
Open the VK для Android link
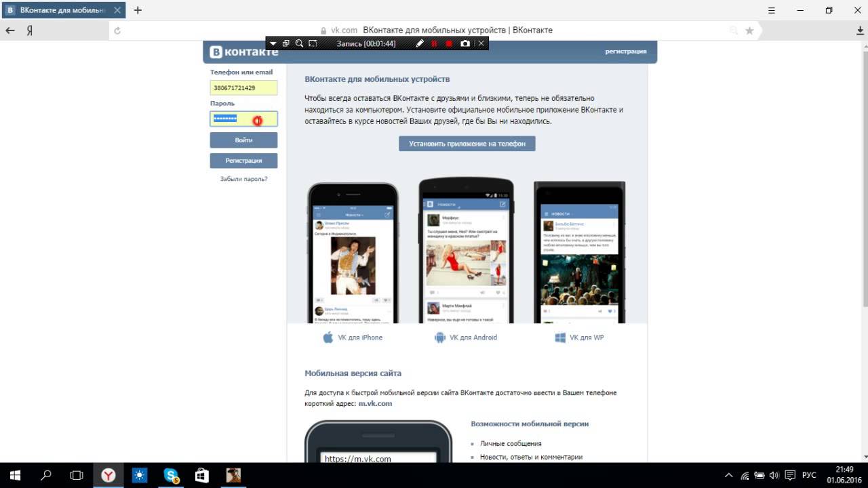click(x=473, y=338)
